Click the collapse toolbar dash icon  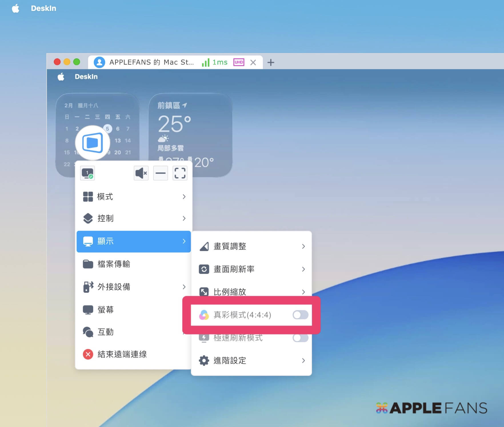pos(161,173)
